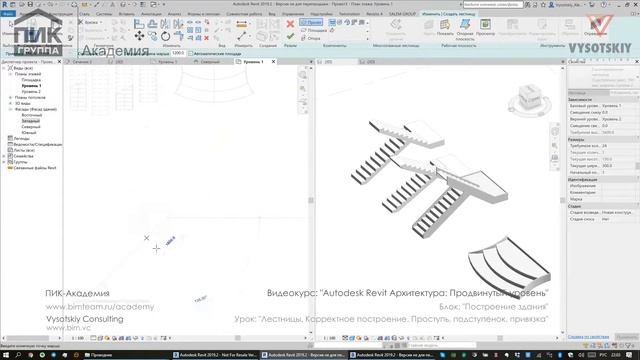
Task: Click the Windows Start button
Action: pos(6,355)
